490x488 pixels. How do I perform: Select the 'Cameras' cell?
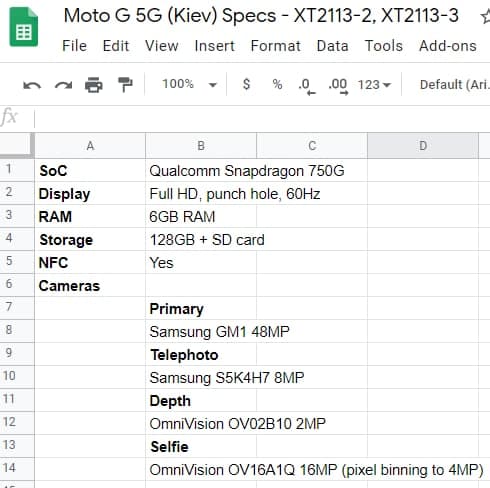point(90,285)
